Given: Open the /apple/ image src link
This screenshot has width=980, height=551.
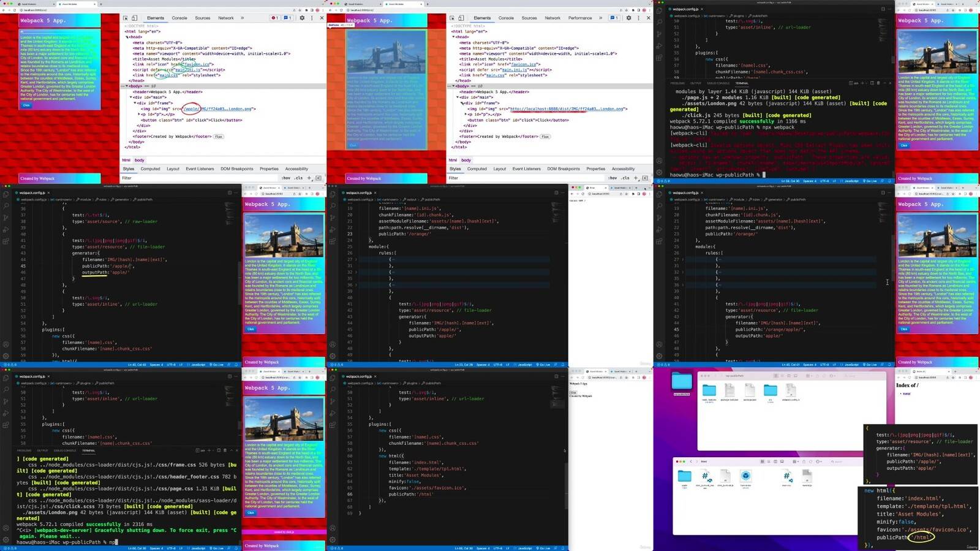Looking at the screenshot, I should click(x=218, y=109).
